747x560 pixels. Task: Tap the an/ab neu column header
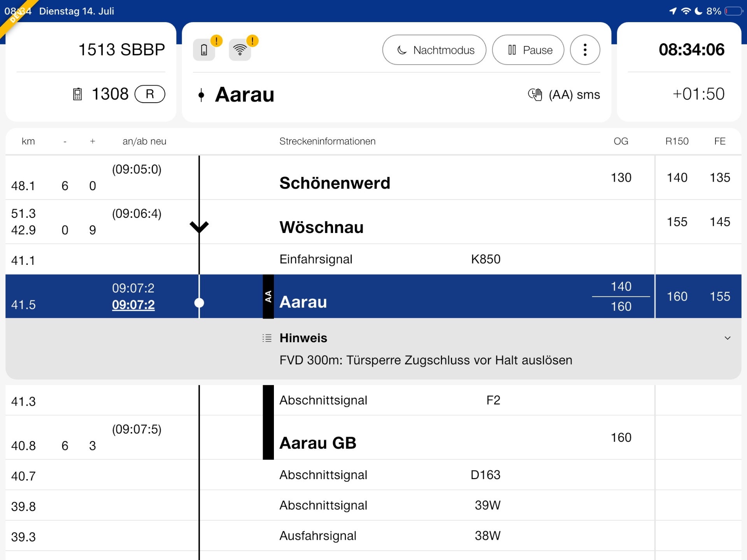[x=144, y=141]
